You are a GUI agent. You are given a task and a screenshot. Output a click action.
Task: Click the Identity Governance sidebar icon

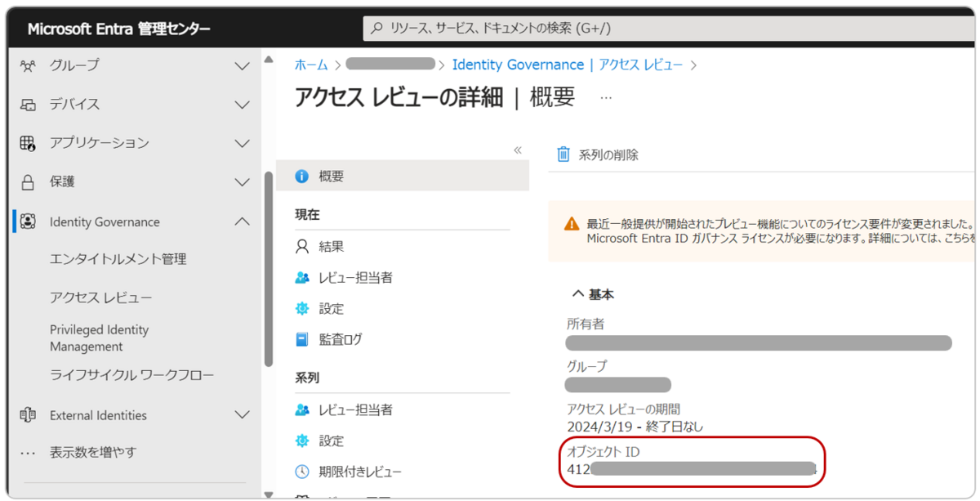pos(28,221)
